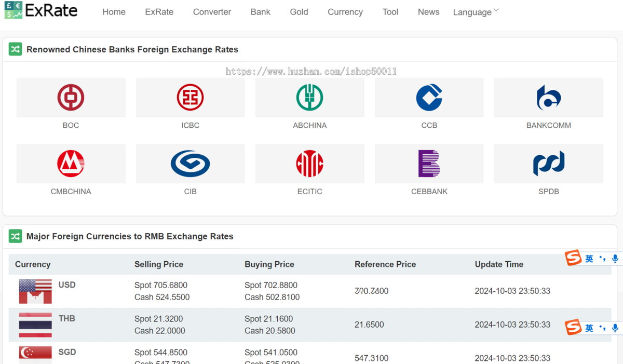Click the USD currency code

pyautogui.click(x=67, y=285)
